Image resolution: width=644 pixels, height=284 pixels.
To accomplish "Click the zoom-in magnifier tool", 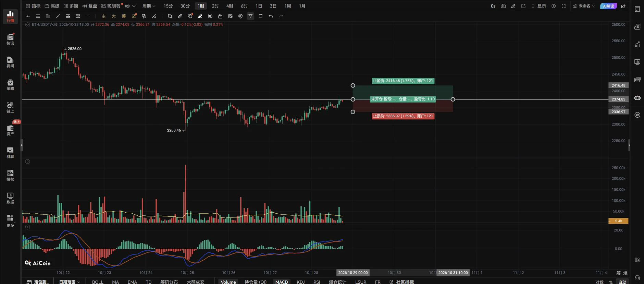I will point(190,16).
